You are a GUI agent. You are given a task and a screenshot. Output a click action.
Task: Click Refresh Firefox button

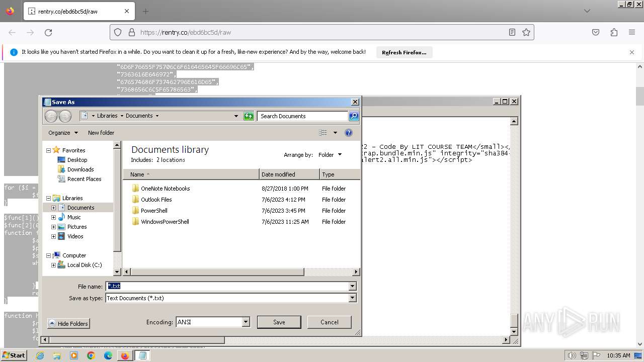pos(404,52)
